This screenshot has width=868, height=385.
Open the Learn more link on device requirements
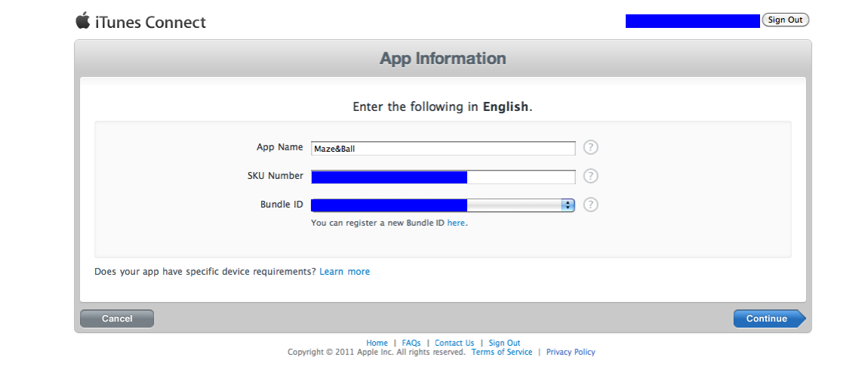[x=344, y=272]
